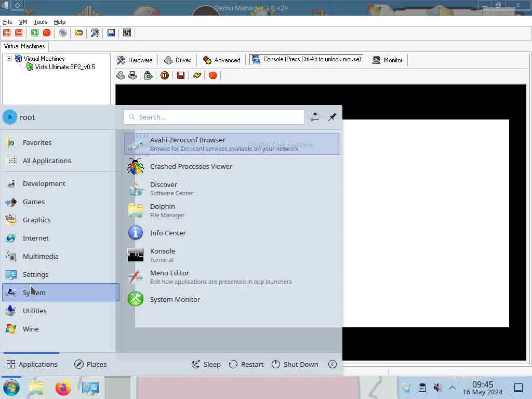This screenshot has width=532, height=399.
Task: Switch to the Hardware tab
Action: point(135,60)
